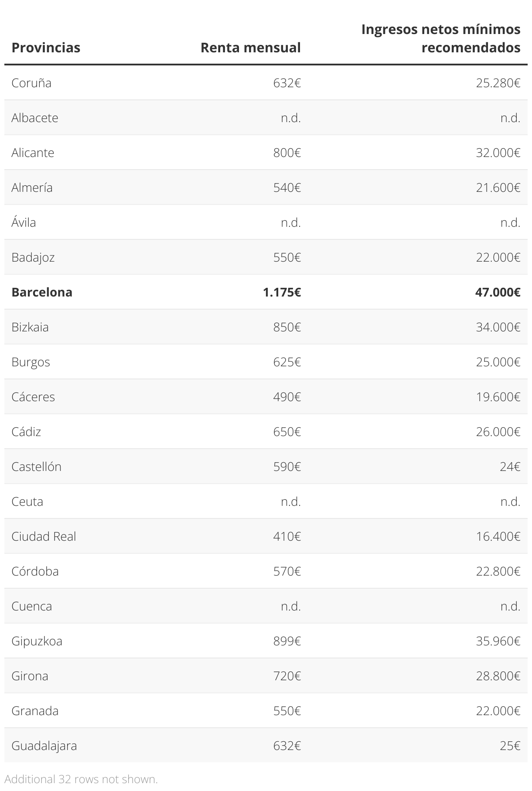Viewport: 532px width, 791px height.
Task: Select the Burgos province cell
Action: (x=31, y=362)
